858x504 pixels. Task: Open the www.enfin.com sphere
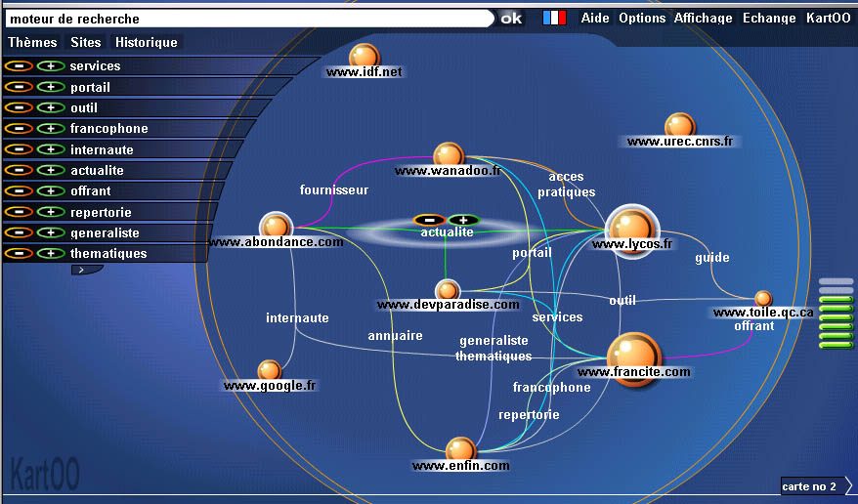[460, 449]
